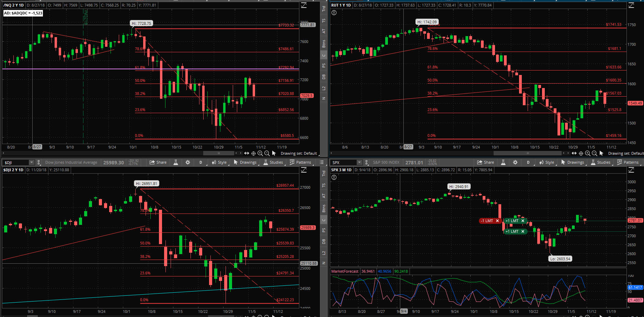The width and height of the screenshot is (644, 317).
Task: Toggle the L2 side panel on $DJI chart
Action: point(323,253)
